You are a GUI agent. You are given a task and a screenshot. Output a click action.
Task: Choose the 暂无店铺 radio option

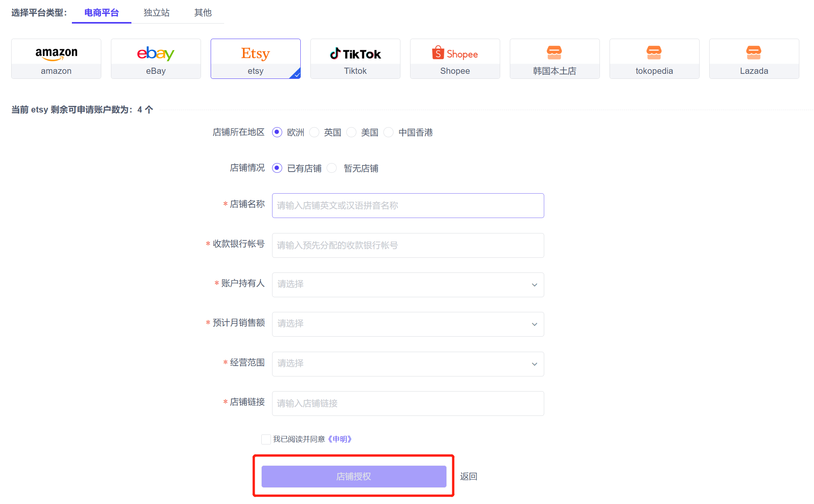coord(332,168)
